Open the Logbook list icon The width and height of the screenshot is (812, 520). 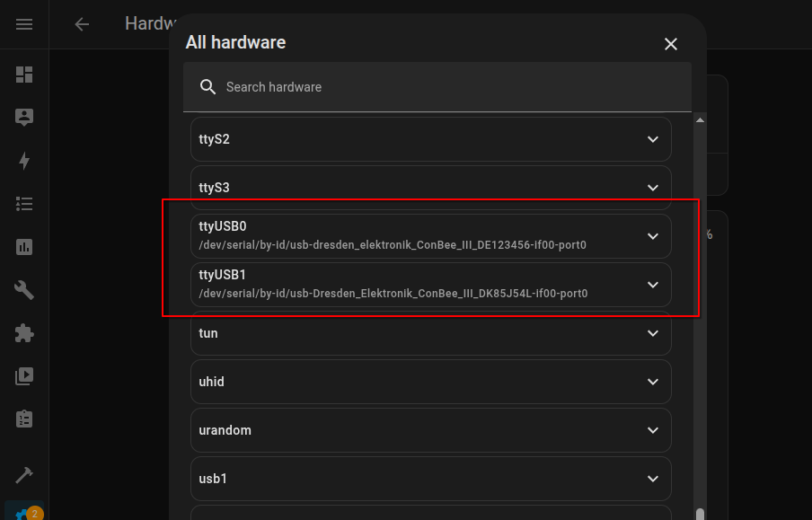click(24, 204)
